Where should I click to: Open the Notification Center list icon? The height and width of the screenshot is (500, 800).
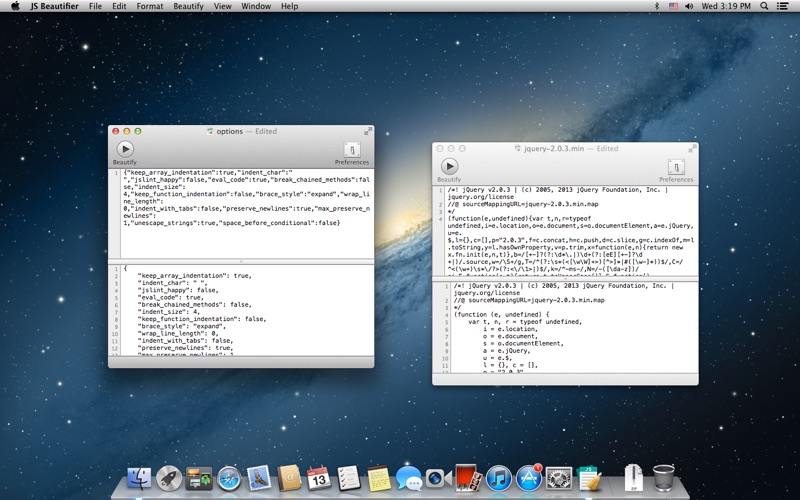(x=782, y=6)
